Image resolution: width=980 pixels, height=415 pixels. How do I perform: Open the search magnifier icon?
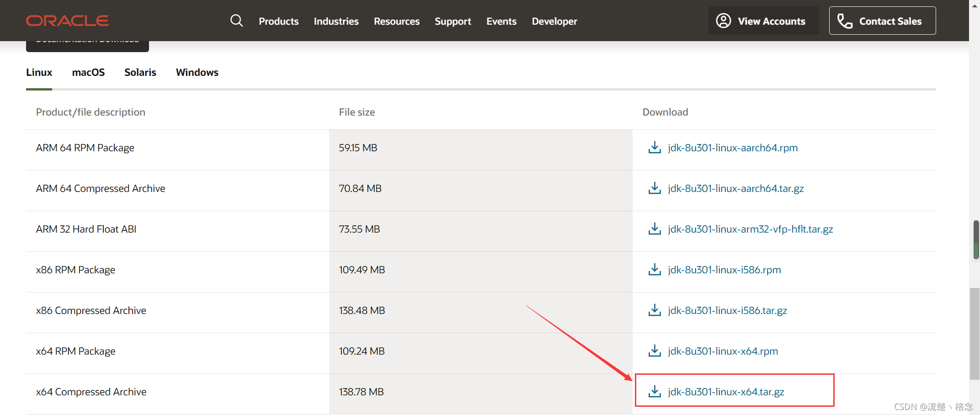[236, 21]
